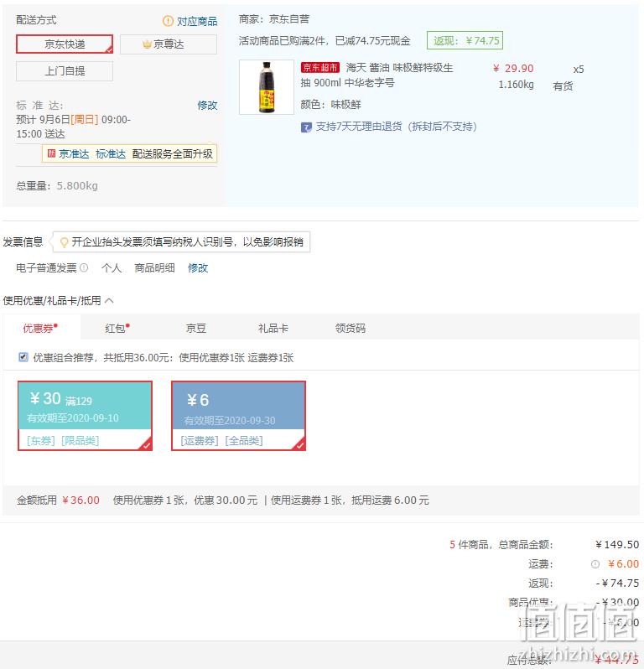Viewport: 644px width, 669px height.
Task: Click the 有货 stock status
Action: [x=563, y=86]
